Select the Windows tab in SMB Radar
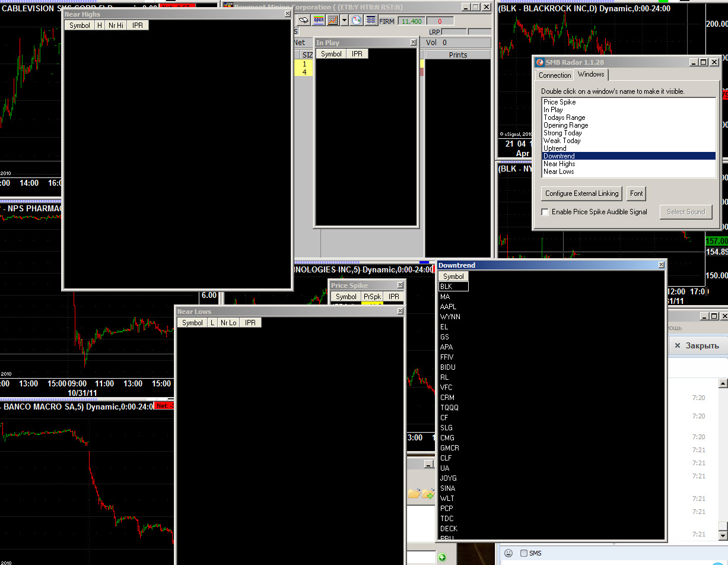This screenshot has height=565, width=728. tap(591, 74)
